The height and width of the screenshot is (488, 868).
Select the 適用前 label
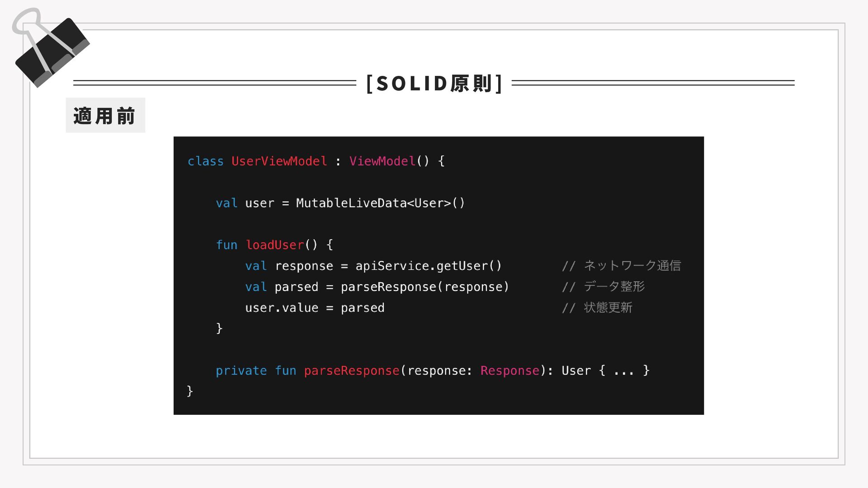point(105,116)
